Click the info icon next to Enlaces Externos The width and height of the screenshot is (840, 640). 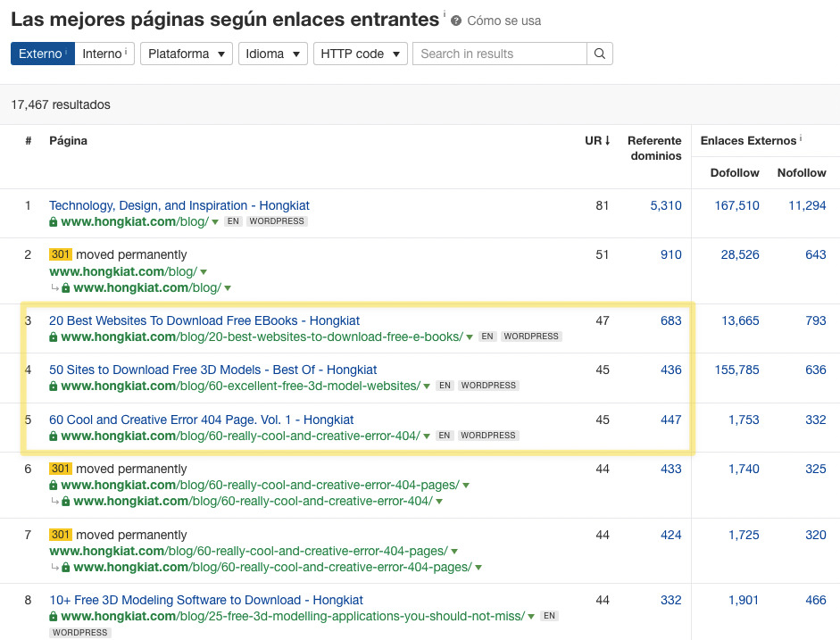click(801, 139)
